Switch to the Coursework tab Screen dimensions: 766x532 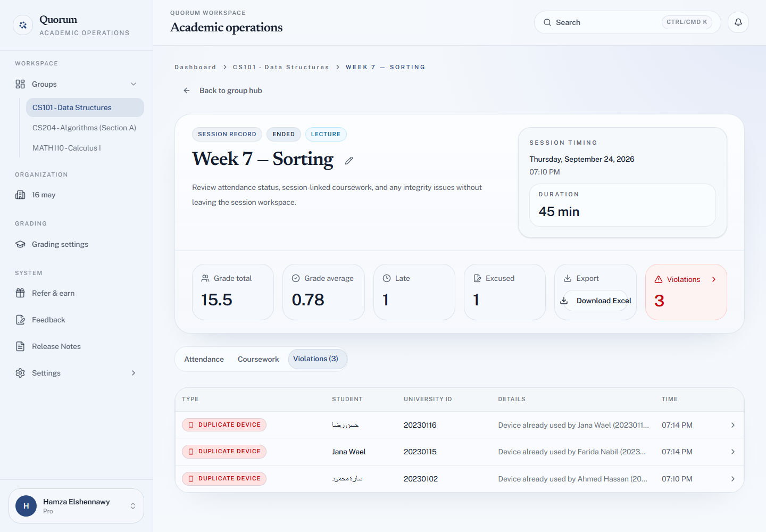coord(259,359)
